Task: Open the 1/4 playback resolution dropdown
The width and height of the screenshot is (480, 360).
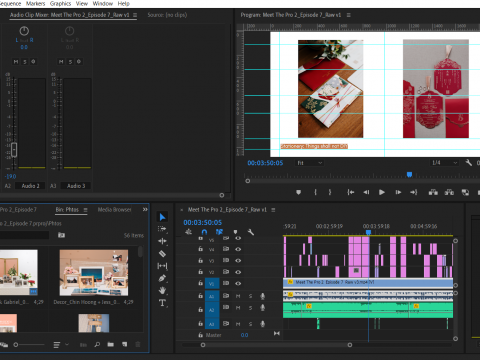Action: click(x=444, y=163)
